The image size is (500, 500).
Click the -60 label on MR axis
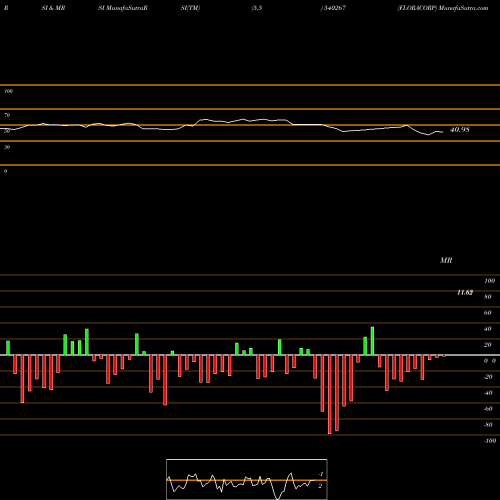click(x=488, y=409)
